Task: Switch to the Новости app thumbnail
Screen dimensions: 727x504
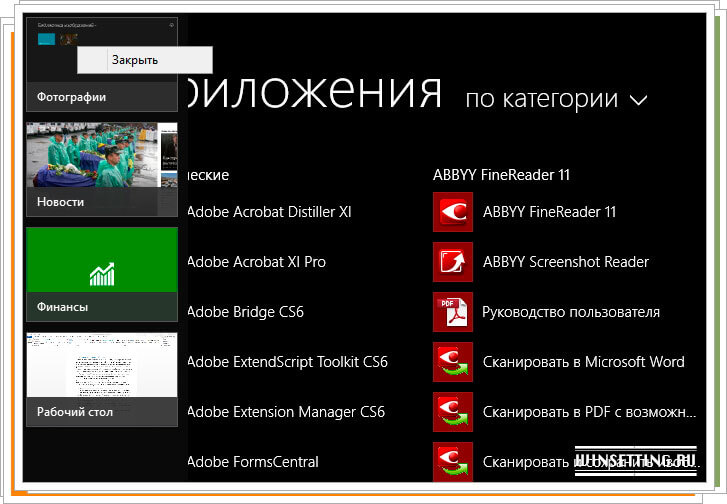Action: pos(102,169)
